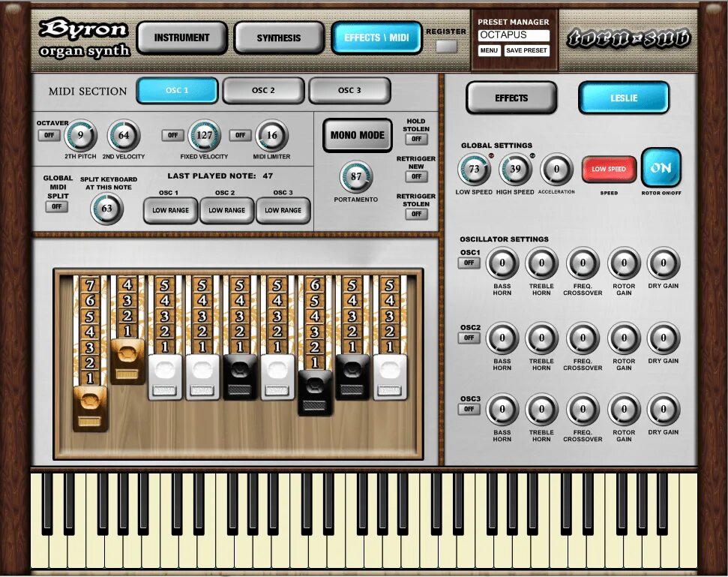Viewport: 728px width, 577px height.
Task: Click the OSC1 ROTOR GAIN knob
Action: click(x=624, y=263)
